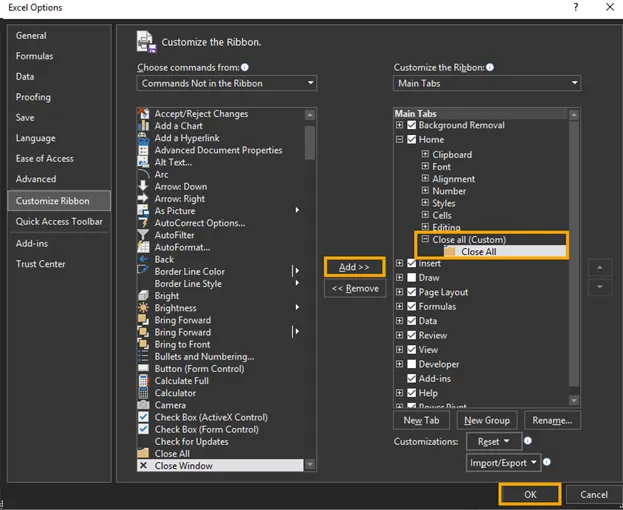The width and height of the screenshot is (623, 510).
Task: Click the New Group button
Action: (x=487, y=420)
